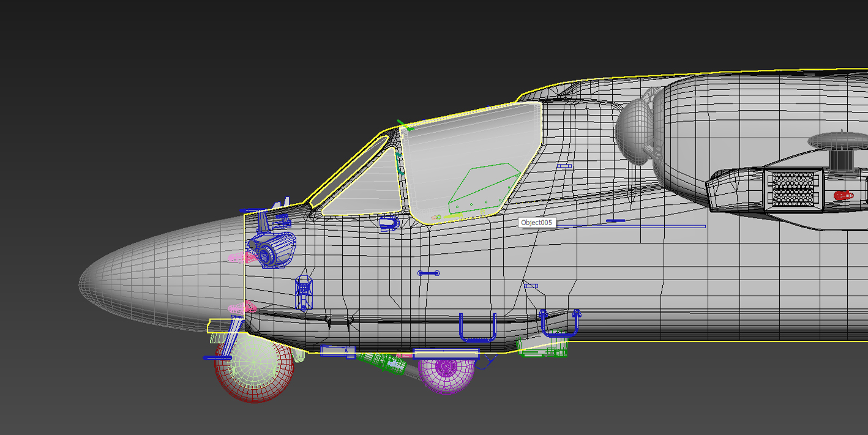Click the blue step with upward arrows

coord(559,324)
